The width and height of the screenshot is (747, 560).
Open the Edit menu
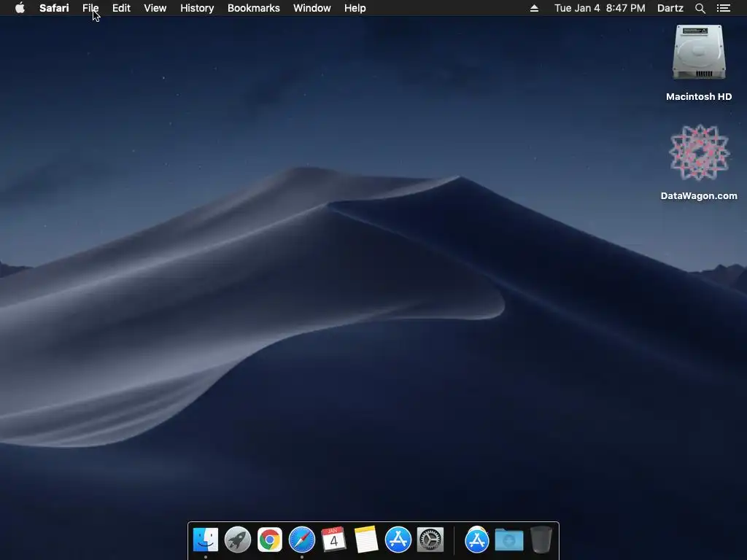point(121,8)
